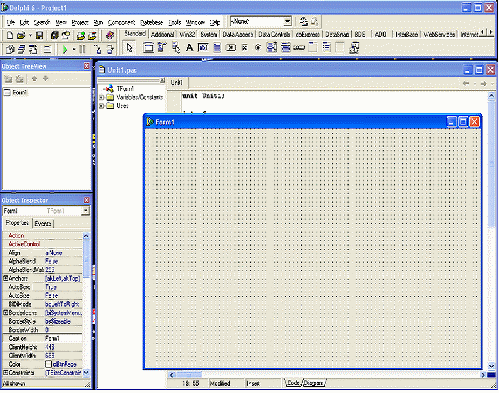Viewport: 499px width, 393px height.
Task: Select the Edit component icon
Action: coord(203,48)
